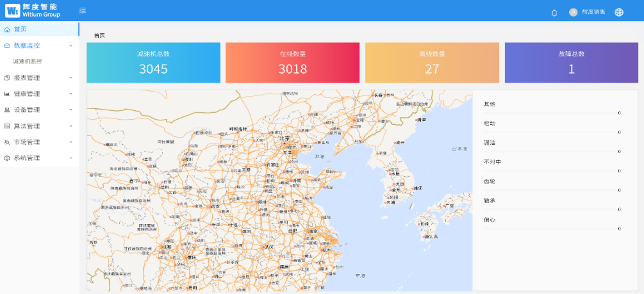Select the 首页 breadcrumb tab
Image resolution: width=644 pixels, height=294 pixels.
coord(99,35)
